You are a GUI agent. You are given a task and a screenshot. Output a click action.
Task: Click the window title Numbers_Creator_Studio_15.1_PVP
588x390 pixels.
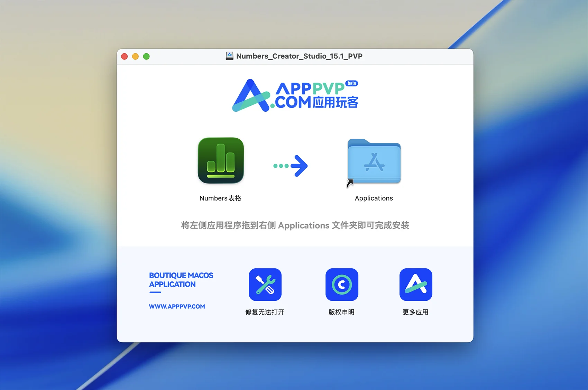point(299,56)
